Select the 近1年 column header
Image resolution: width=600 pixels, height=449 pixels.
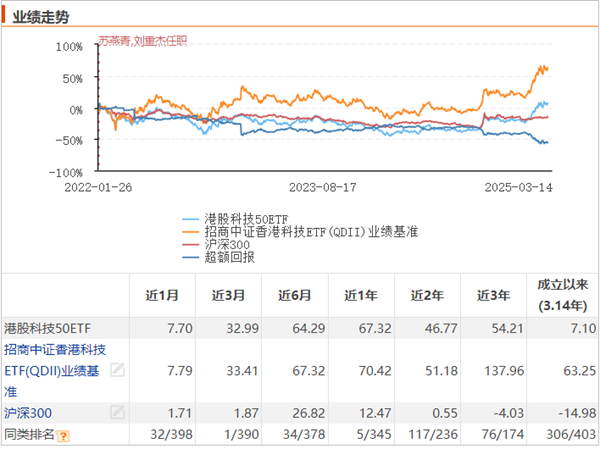tap(361, 295)
